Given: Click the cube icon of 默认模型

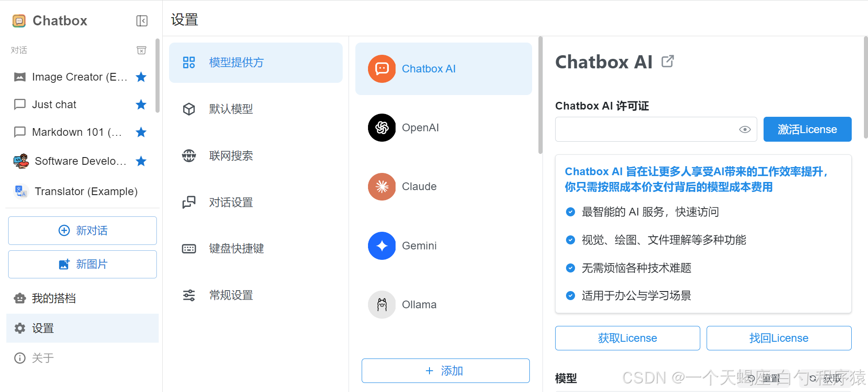Looking at the screenshot, I should 189,109.
